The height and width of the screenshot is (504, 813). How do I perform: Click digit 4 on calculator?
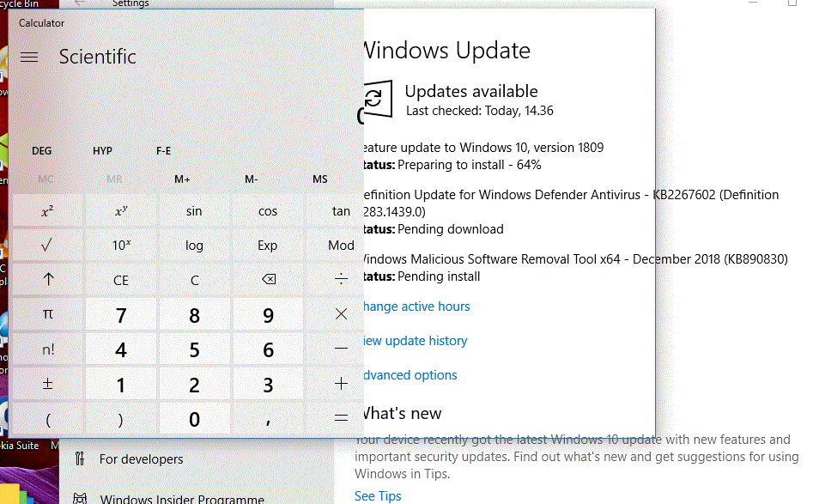click(x=121, y=349)
